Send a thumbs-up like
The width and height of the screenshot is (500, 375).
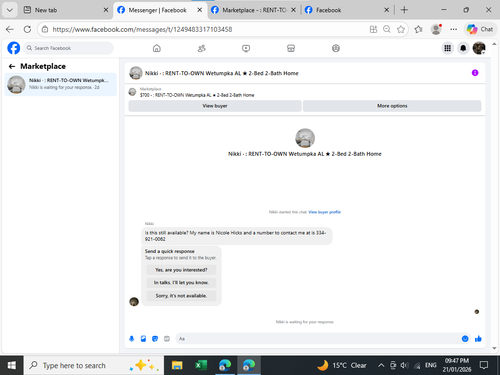[x=478, y=339]
